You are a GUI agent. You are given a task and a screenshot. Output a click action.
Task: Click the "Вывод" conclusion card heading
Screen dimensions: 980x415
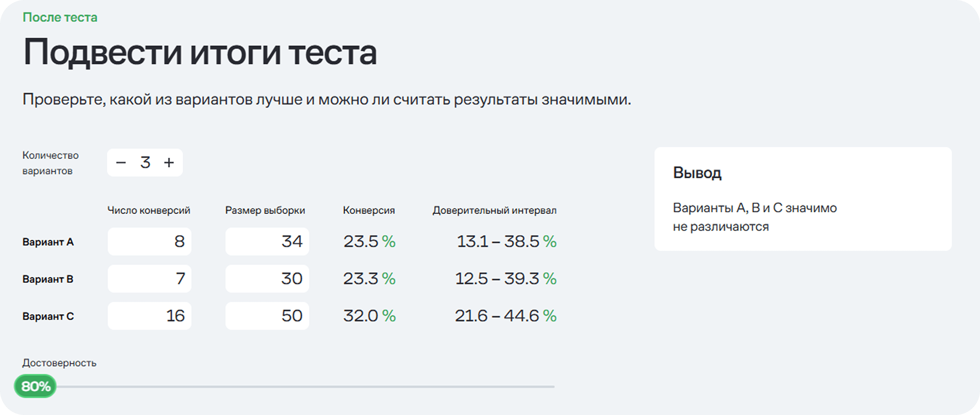tap(697, 173)
